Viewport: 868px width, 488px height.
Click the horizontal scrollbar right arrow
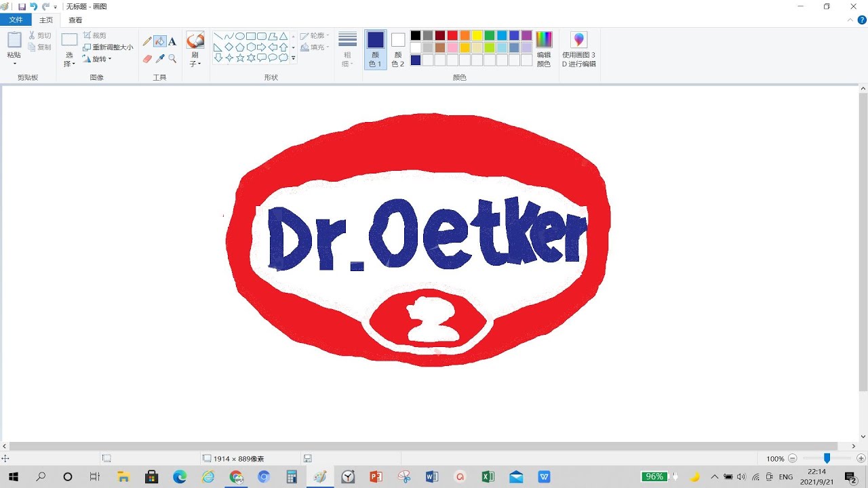(854, 446)
